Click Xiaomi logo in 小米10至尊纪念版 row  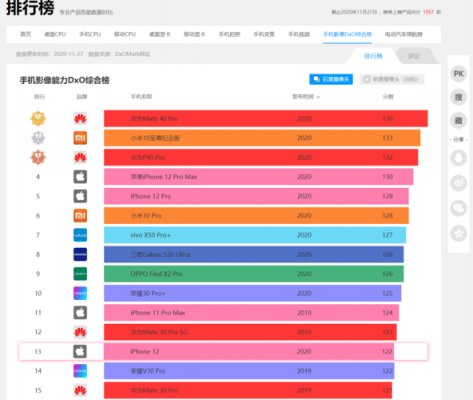tap(80, 138)
